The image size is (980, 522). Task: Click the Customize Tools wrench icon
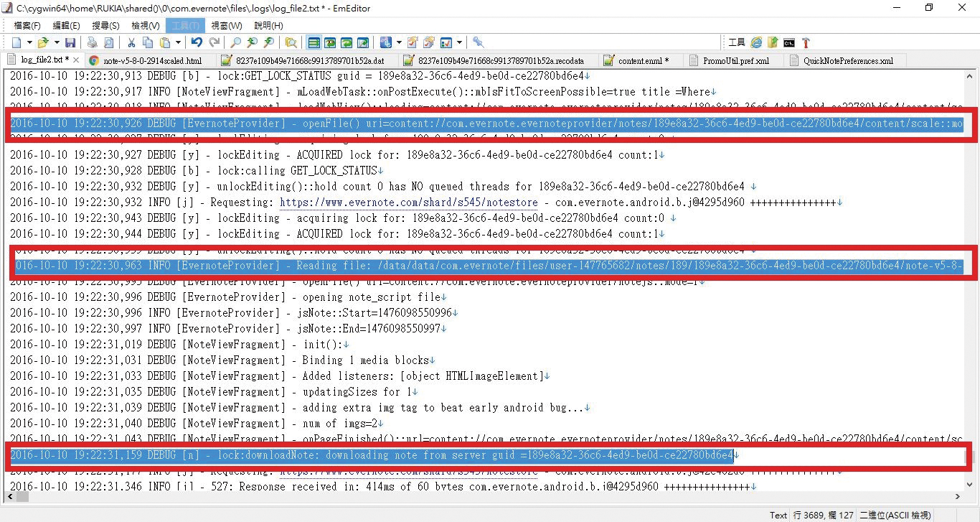click(479, 42)
